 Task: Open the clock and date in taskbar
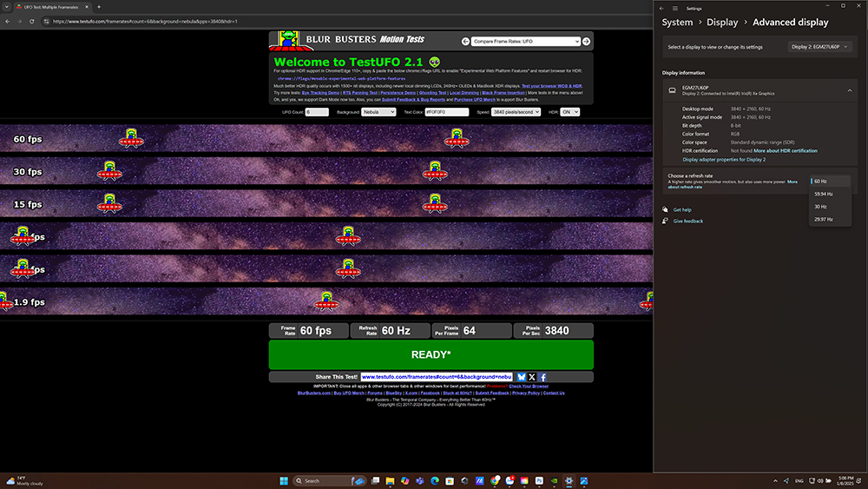tap(845, 480)
